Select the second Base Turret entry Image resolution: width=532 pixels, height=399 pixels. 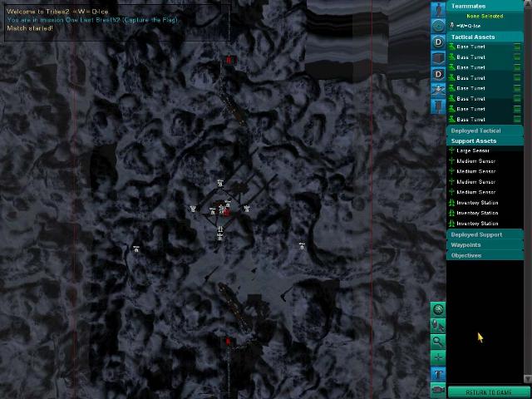[485, 57]
